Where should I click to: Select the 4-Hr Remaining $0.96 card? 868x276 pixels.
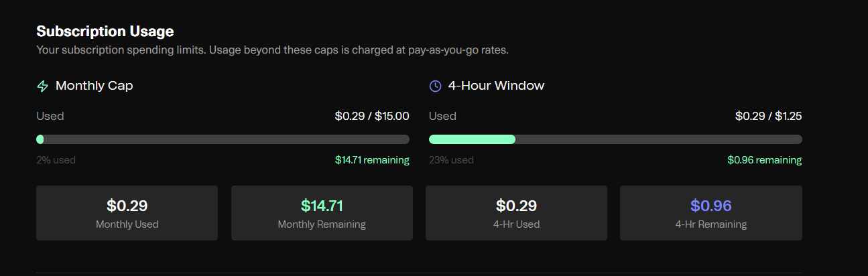710,213
